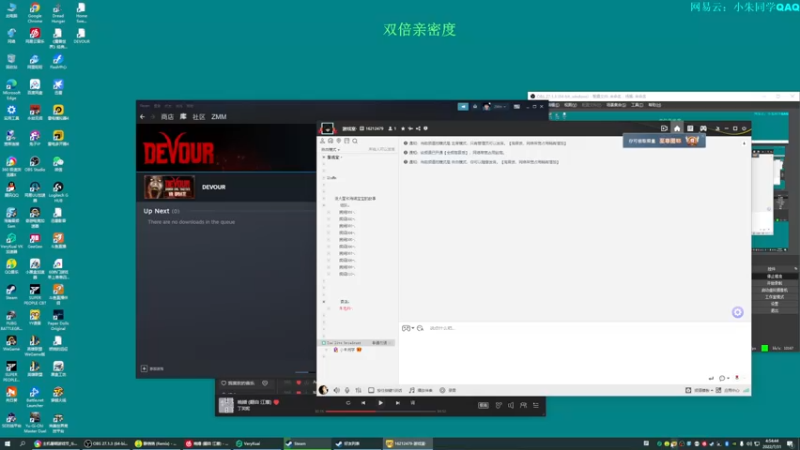Open Paper Dolls Original desktop shortcut

click(x=58, y=320)
